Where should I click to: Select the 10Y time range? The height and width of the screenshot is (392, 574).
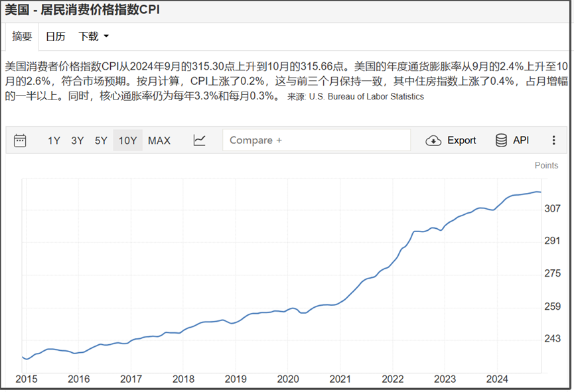pyautogui.click(x=128, y=141)
